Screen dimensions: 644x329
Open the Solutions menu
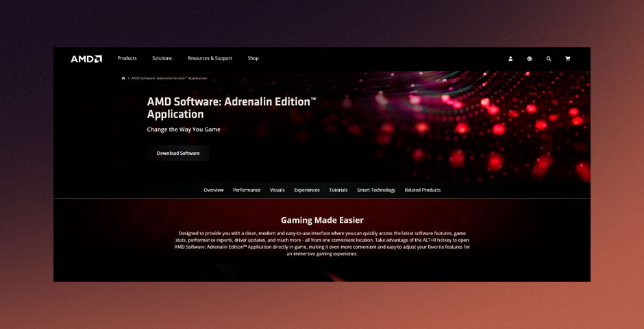162,58
